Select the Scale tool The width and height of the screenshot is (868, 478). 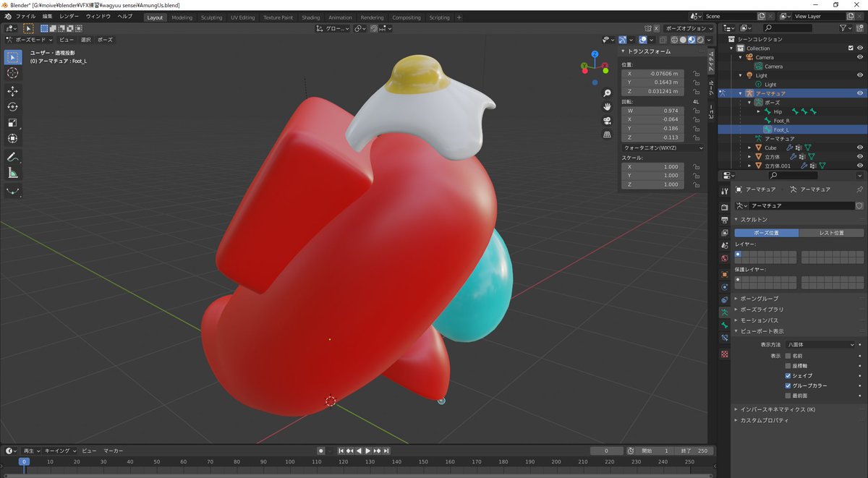[13, 123]
